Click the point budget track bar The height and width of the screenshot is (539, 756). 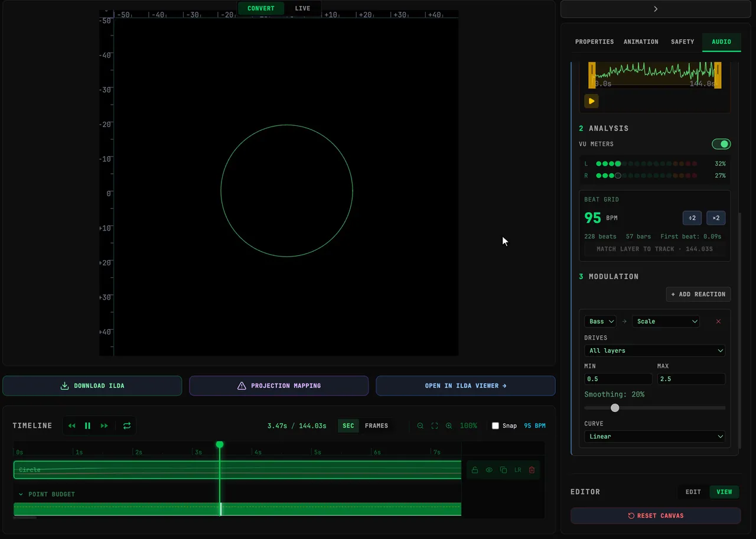(237, 509)
